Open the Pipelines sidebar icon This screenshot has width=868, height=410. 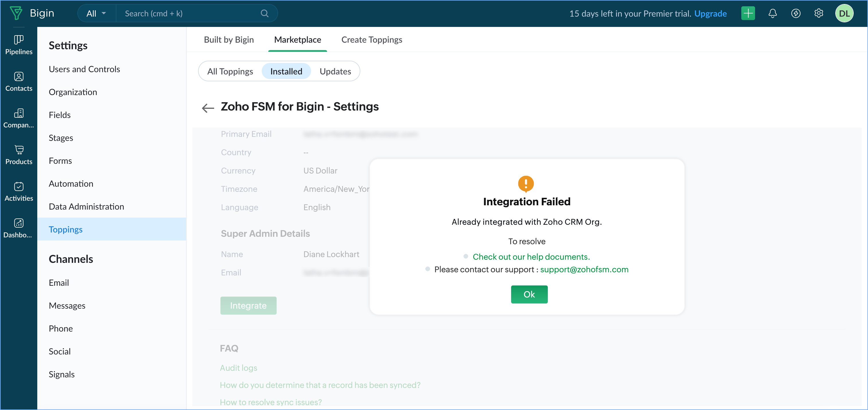(19, 45)
